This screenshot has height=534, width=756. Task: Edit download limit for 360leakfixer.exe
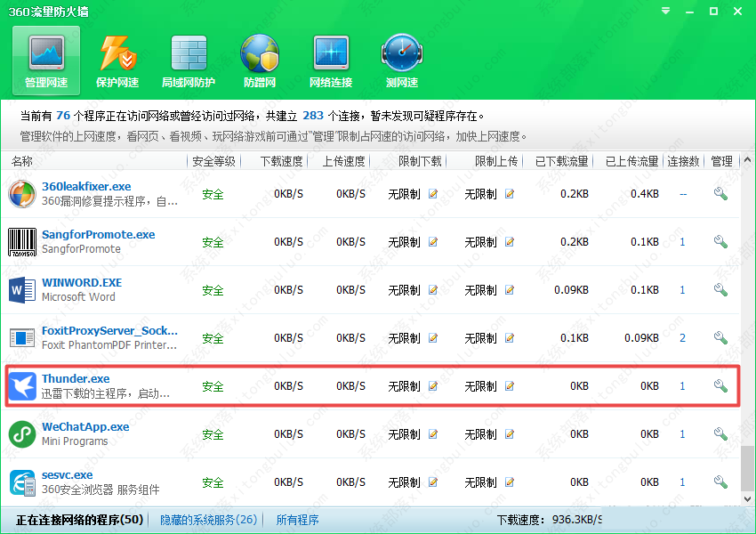point(433,194)
